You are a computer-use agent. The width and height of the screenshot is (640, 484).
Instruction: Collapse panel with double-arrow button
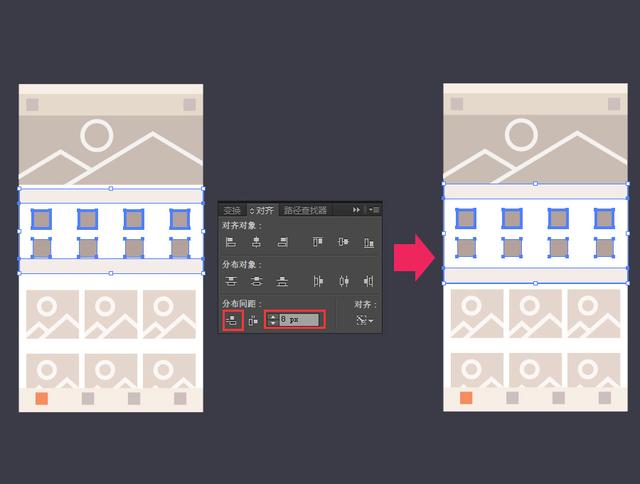pos(356,210)
